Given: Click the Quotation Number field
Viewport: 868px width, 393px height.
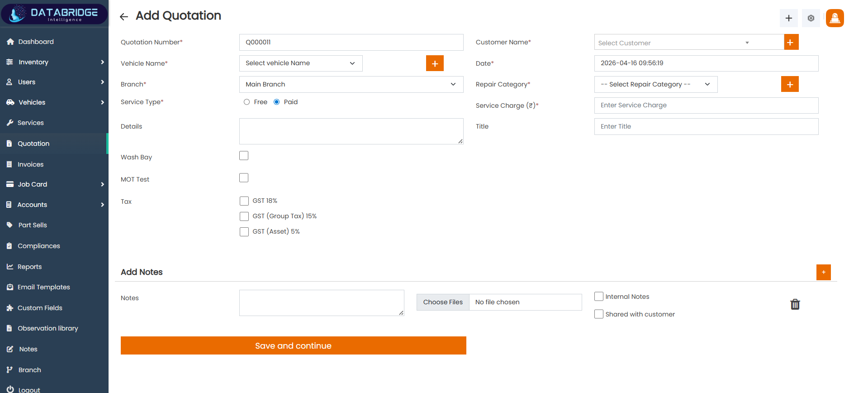Looking at the screenshot, I should 351,42.
